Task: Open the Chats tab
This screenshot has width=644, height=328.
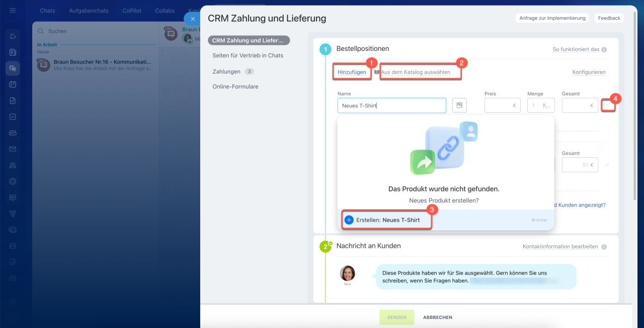Action: [47, 11]
